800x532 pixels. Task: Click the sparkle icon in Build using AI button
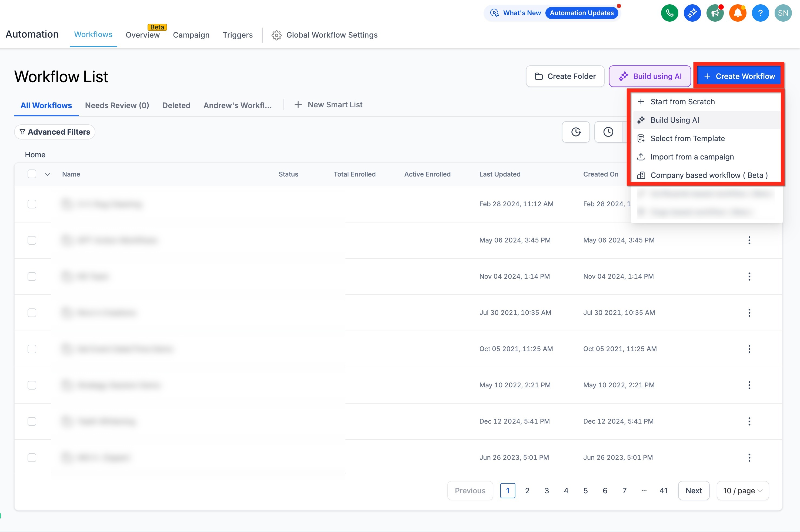coord(623,76)
